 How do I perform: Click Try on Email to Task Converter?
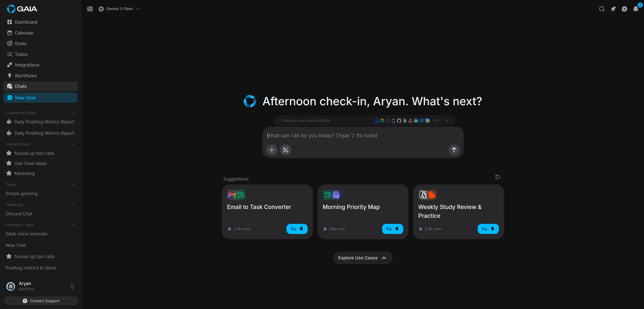(297, 229)
